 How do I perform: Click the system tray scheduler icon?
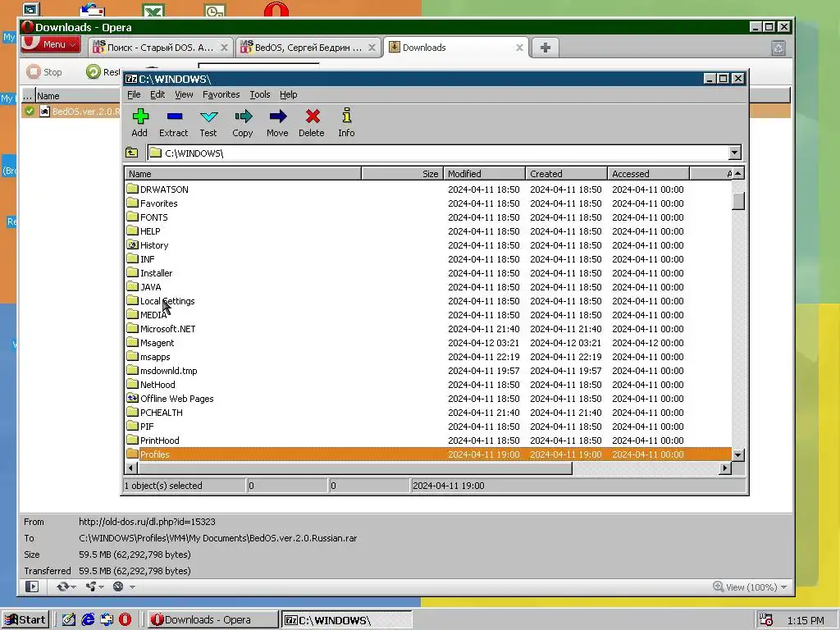pos(766,620)
